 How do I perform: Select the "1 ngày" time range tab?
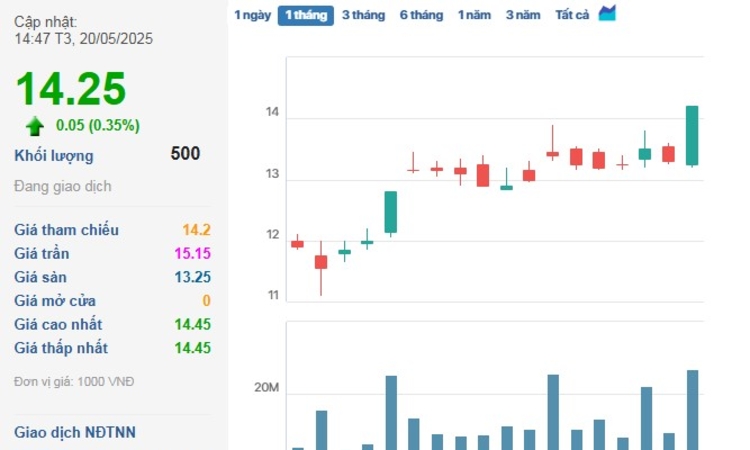(252, 15)
